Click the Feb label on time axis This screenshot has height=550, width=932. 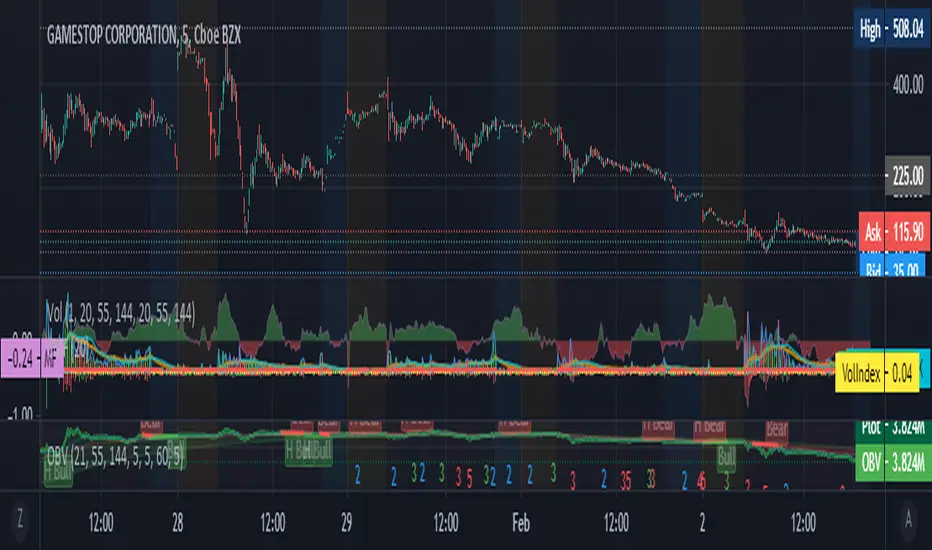click(x=521, y=523)
